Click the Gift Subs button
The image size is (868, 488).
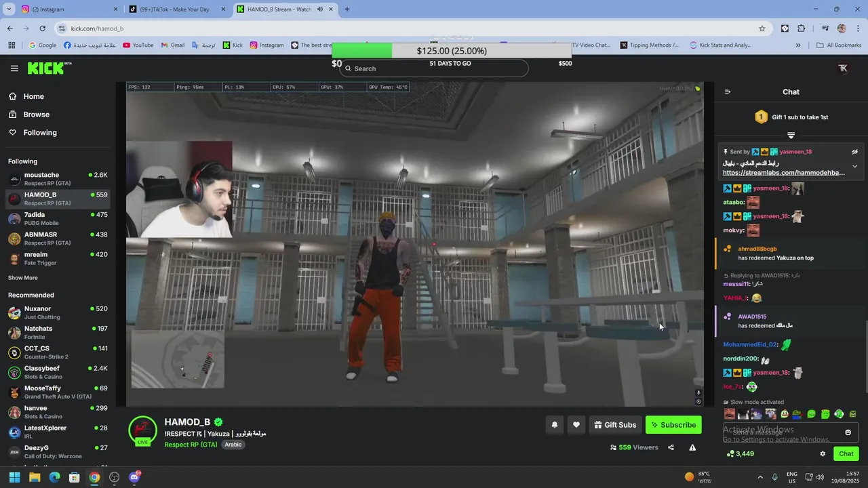click(x=615, y=425)
